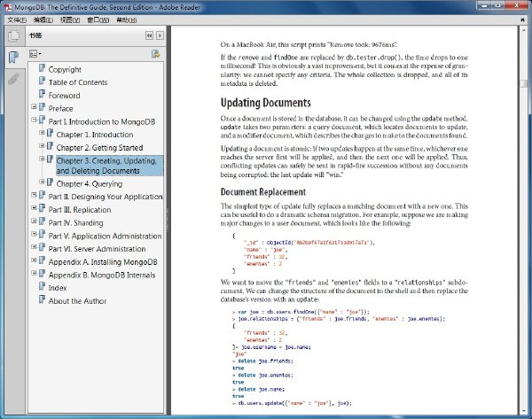Jump to Chapter 2. Getting Started
This screenshot has width=532, height=419.
[99, 148]
